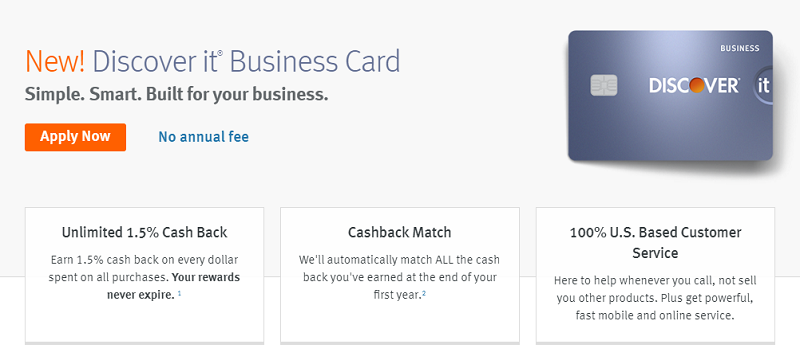Image resolution: width=800 pixels, height=364 pixels.
Task: Click the Discover it Business Card page title
Action: 246,61
